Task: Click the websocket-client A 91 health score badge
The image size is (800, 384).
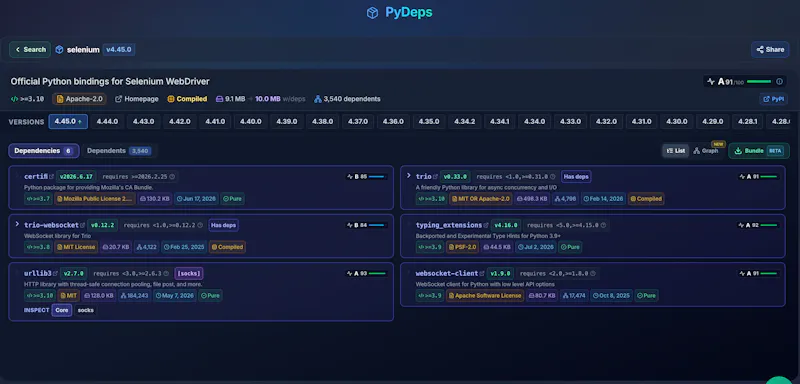Action: 758,273
